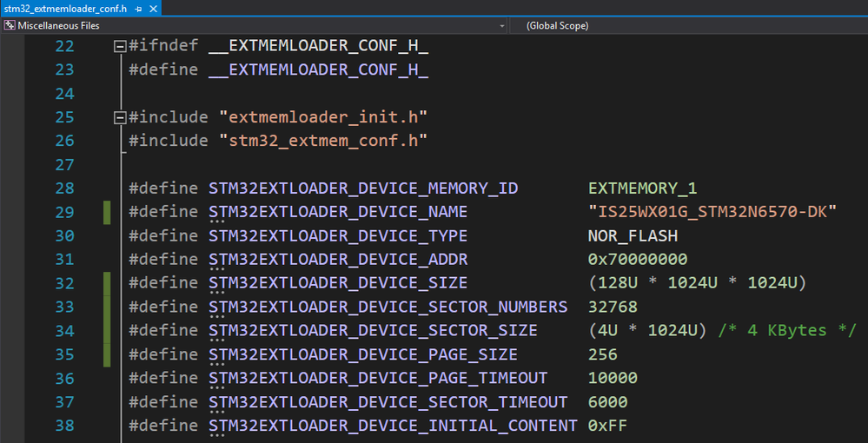Click the 256 page size value
Image resolution: width=868 pixels, height=443 pixels.
(603, 354)
